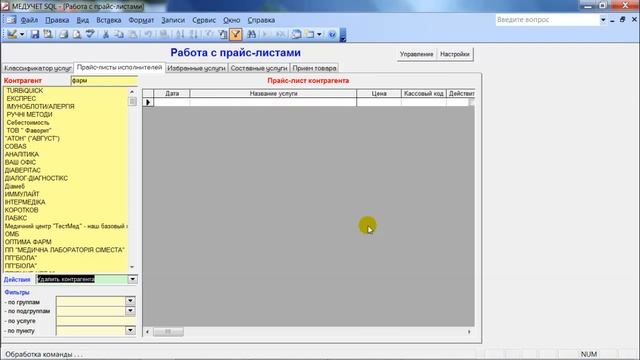
Task: Open the View mode dropdown arrow
Action: coord(22,35)
